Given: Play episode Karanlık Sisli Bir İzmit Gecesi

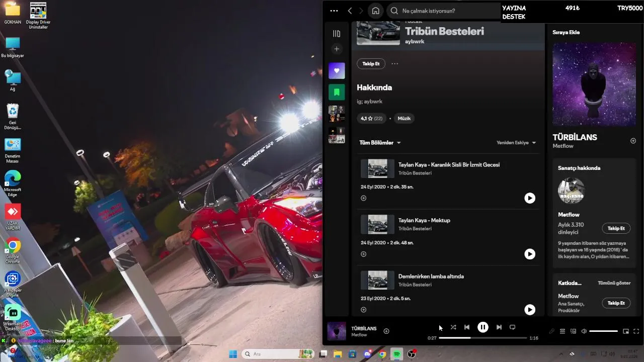Looking at the screenshot, I should (x=530, y=198).
